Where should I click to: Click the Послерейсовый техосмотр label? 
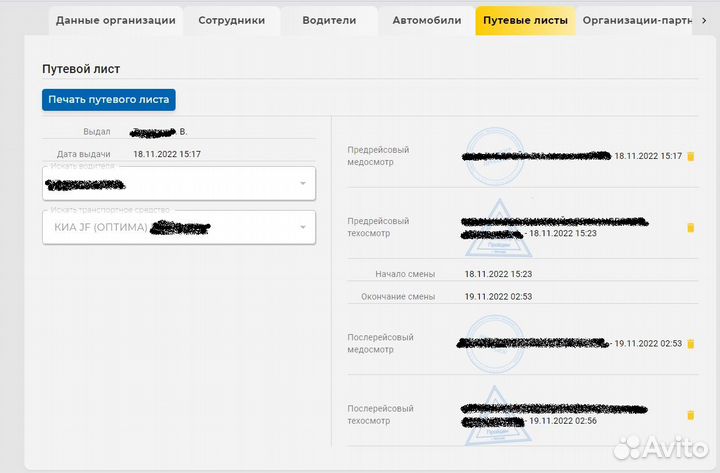tap(380, 415)
